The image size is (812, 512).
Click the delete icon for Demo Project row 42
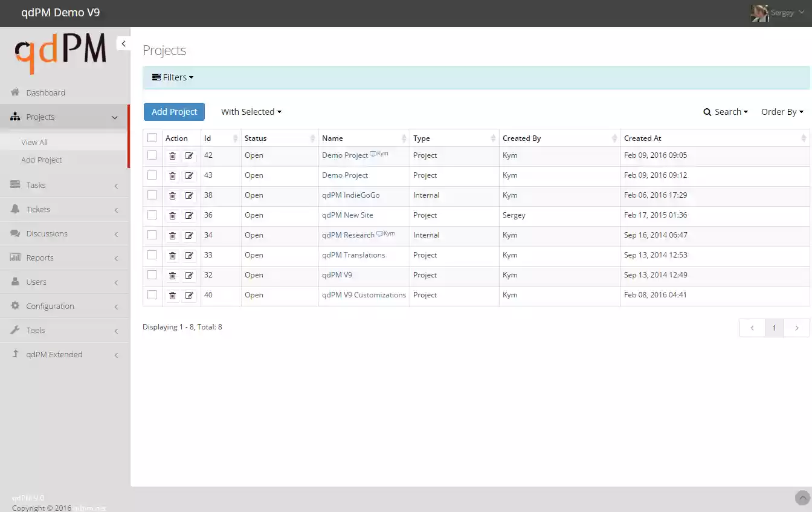click(173, 155)
